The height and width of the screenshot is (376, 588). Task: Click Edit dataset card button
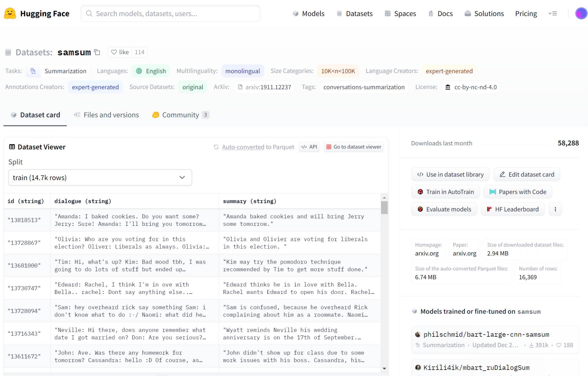click(x=527, y=174)
